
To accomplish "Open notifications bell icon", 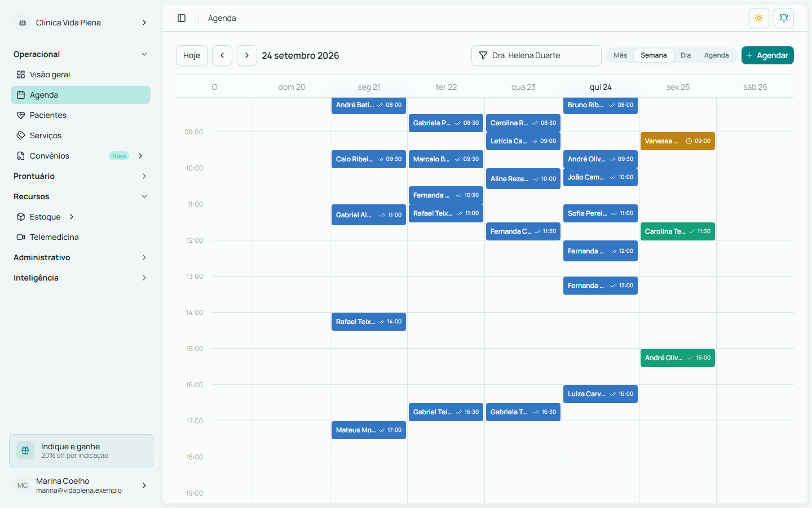I will [x=784, y=18].
